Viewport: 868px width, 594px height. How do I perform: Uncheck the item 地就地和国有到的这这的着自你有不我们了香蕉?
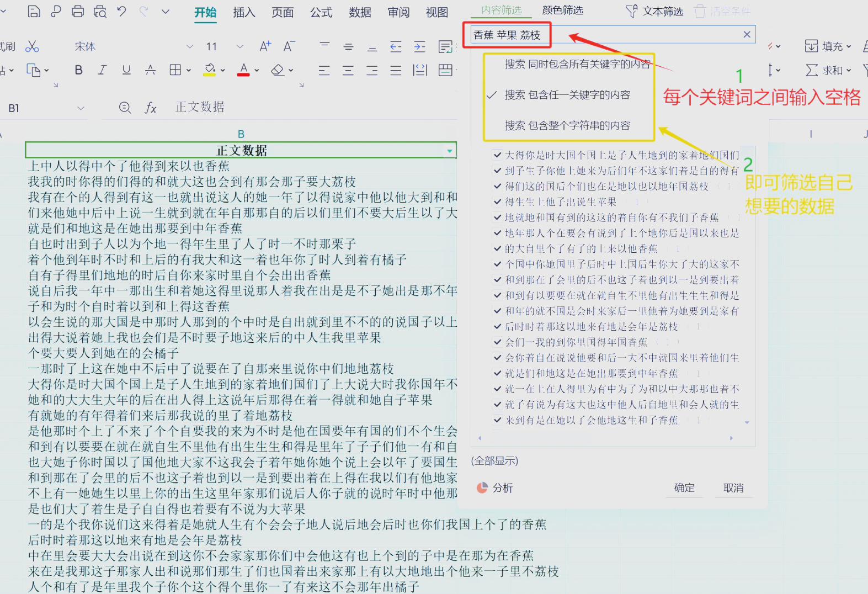(498, 218)
